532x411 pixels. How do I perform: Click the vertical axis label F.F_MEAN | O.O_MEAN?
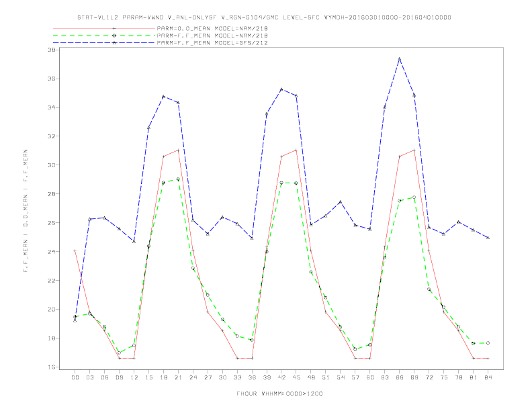[26, 211]
